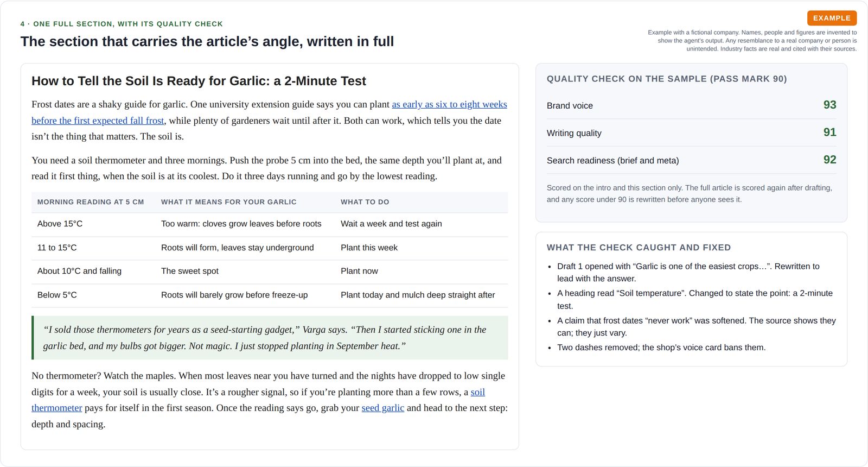Select the article heading about the 2-Minute Test

[x=199, y=81]
